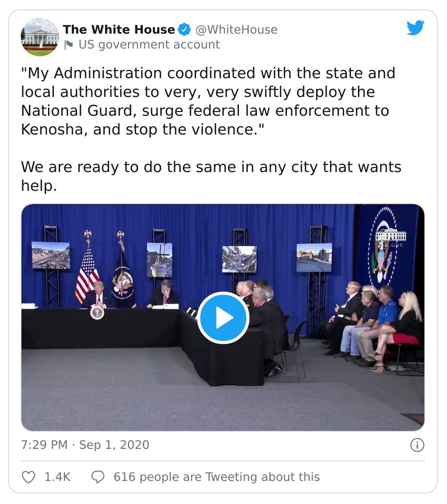Screen dimensions: 447x504
Task: View 616 people are Tweeting about this
Action: click(217, 477)
